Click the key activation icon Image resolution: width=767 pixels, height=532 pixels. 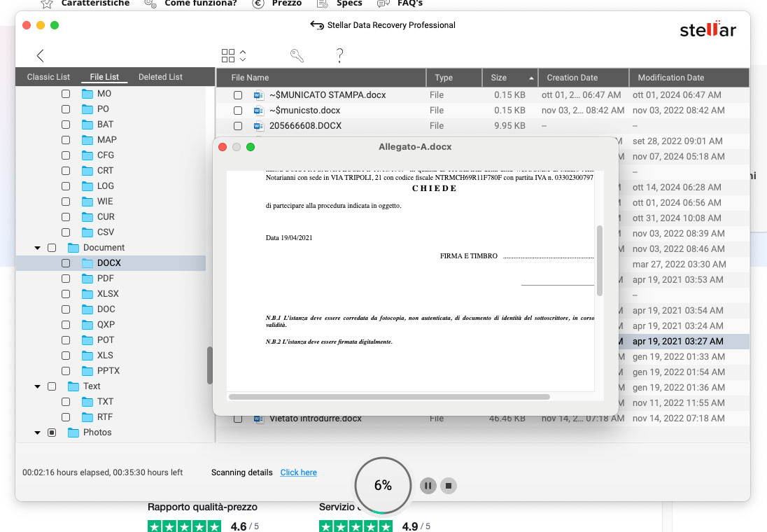coord(297,56)
